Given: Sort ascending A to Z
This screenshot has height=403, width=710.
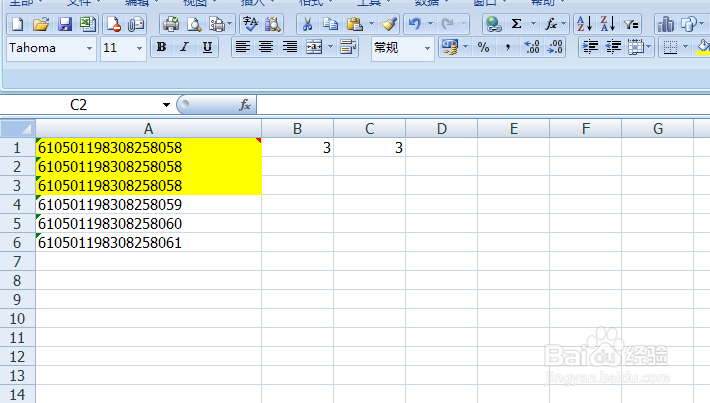Looking at the screenshot, I should coord(585,24).
